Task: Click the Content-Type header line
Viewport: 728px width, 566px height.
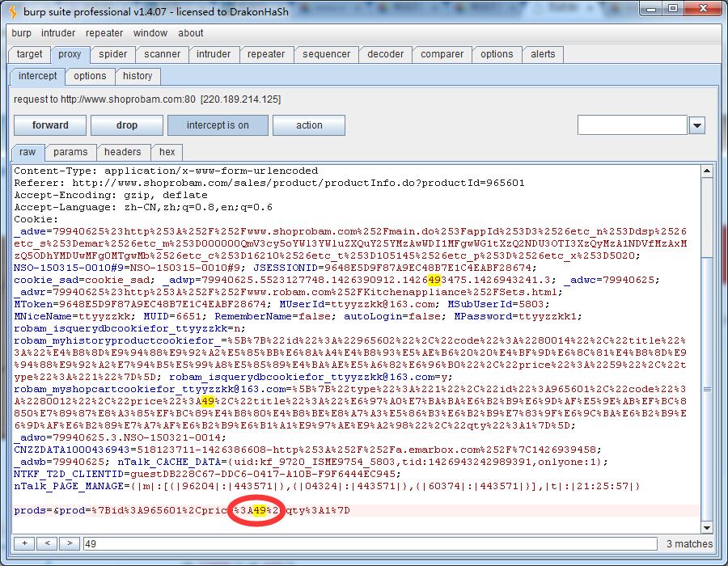Action: 166,171
